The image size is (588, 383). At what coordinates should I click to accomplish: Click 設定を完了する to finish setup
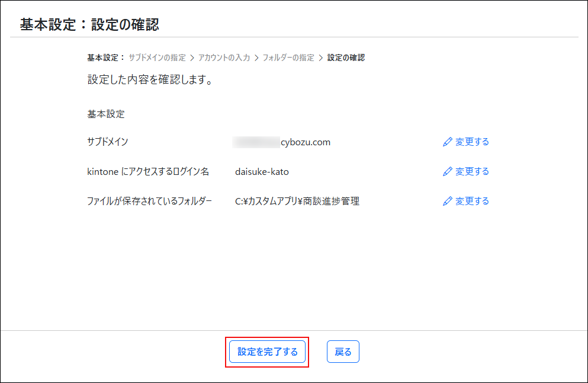(x=266, y=352)
